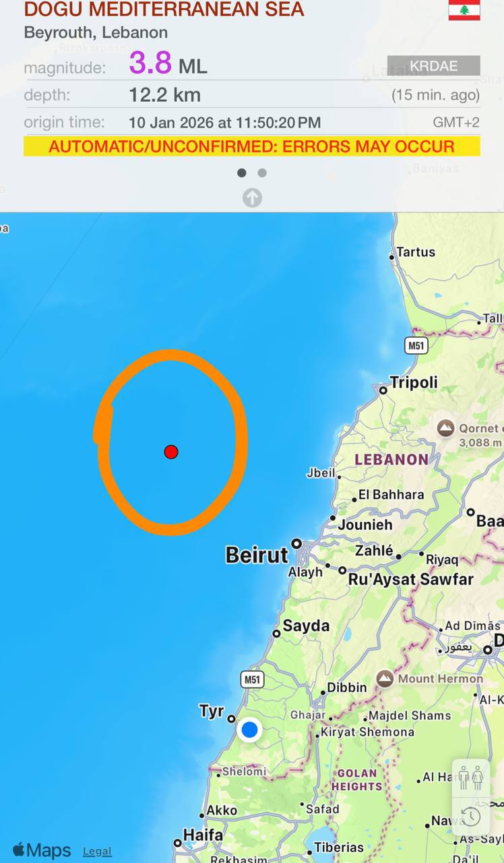Select the Tripoli city marker
504x863 pixels.
pyautogui.click(x=383, y=390)
